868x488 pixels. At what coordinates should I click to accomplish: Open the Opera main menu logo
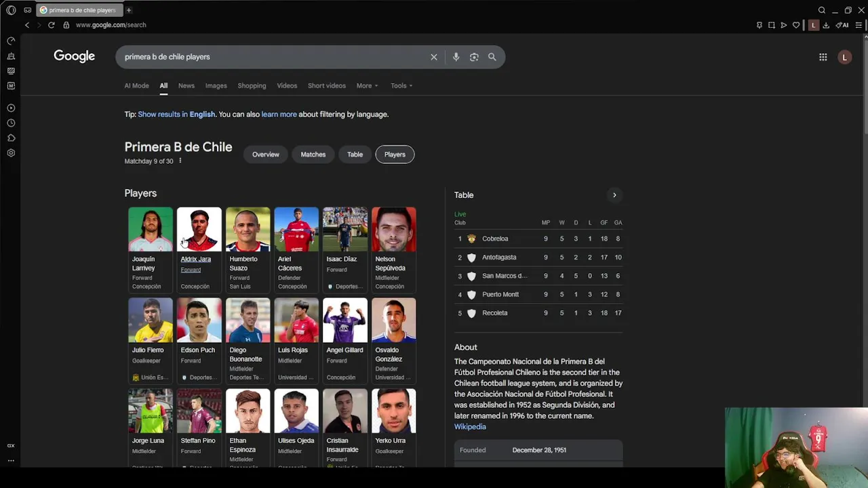[11, 10]
